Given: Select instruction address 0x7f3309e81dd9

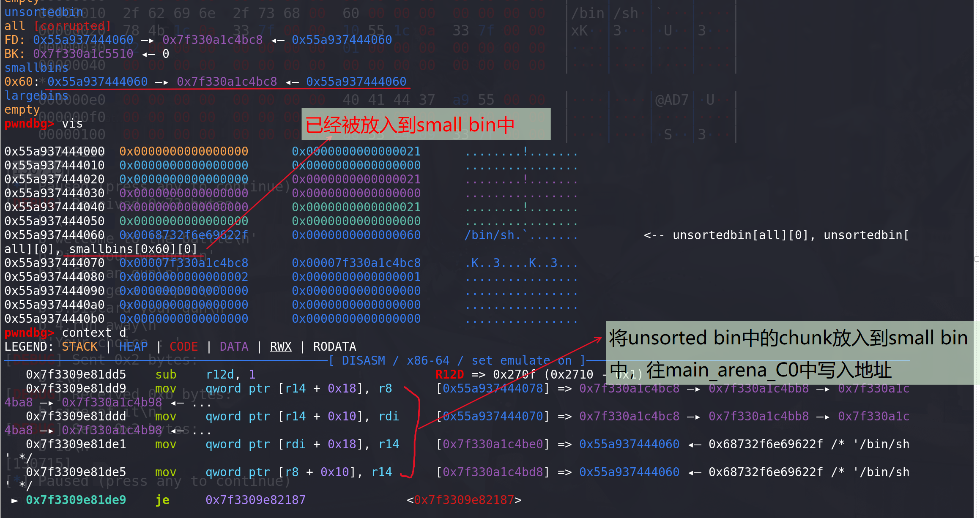Looking at the screenshot, I should click(76, 388).
